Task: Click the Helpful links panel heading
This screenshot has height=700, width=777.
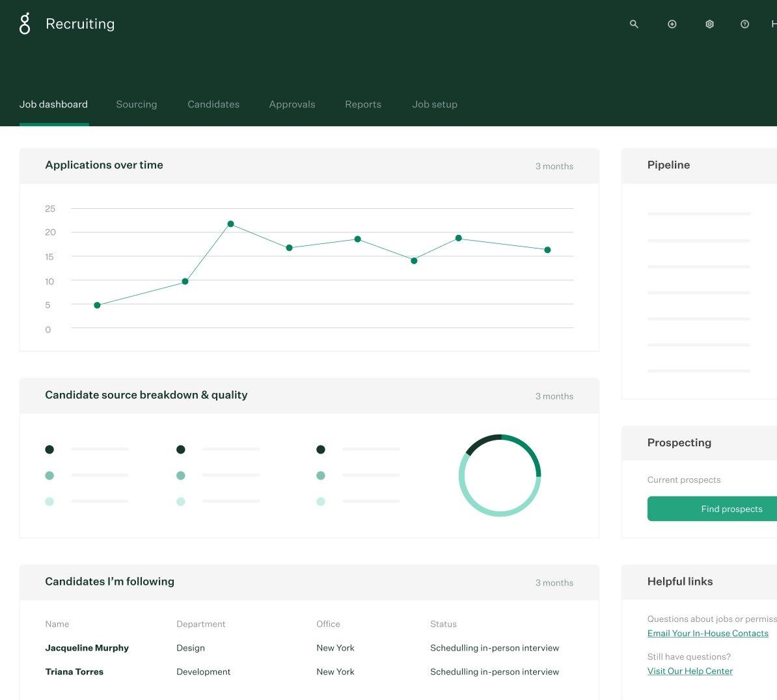Action: pos(680,582)
